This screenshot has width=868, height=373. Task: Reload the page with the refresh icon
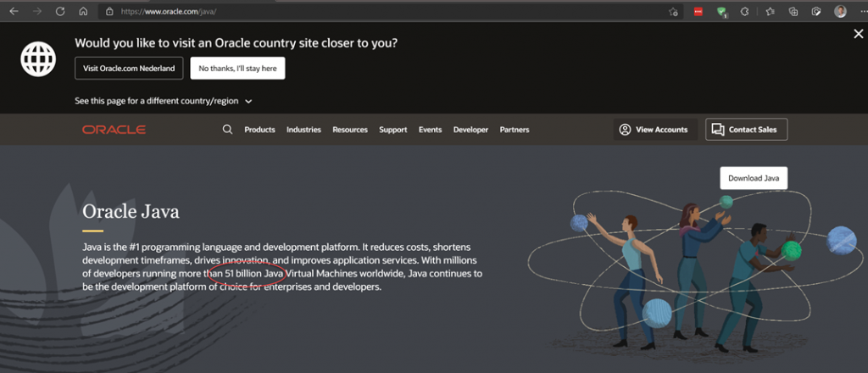point(60,11)
